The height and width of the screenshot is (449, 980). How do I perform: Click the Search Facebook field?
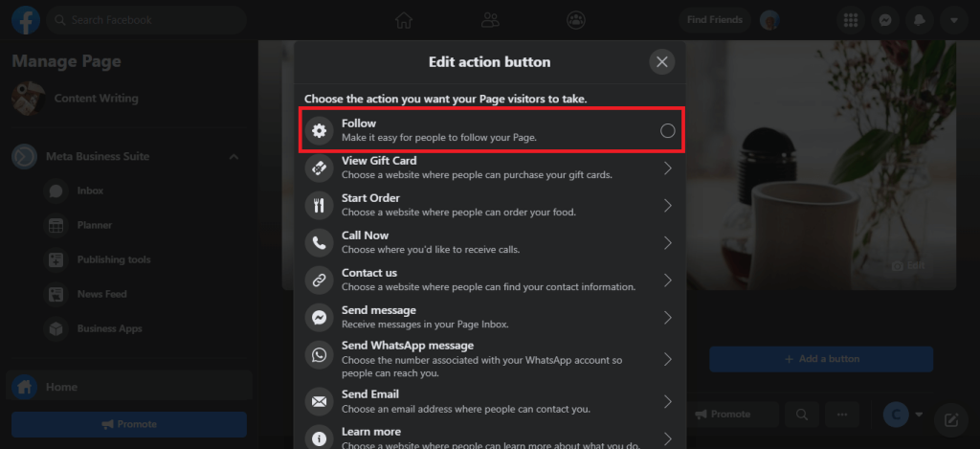tap(146, 20)
